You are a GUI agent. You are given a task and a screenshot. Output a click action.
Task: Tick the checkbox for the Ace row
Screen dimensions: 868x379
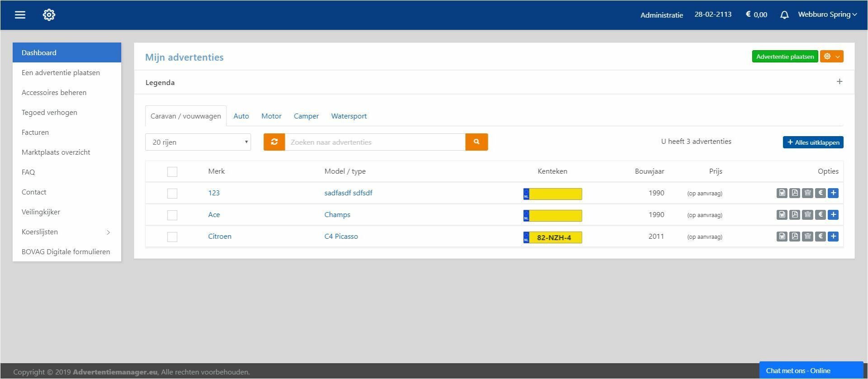pyautogui.click(x=172, y=215)
